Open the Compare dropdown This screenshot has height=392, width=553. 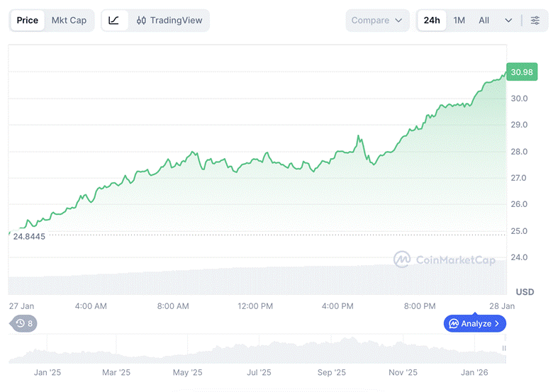(x=377, y=21)
